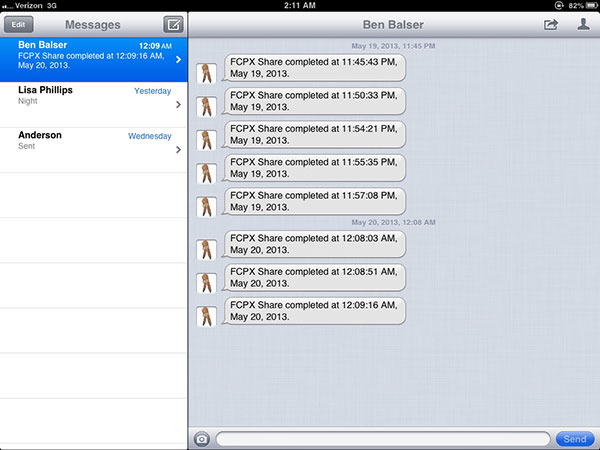Tap the avatar beside 11:45:43 PM message
This screenshot has width=600, height=450.
click(207, 73)
